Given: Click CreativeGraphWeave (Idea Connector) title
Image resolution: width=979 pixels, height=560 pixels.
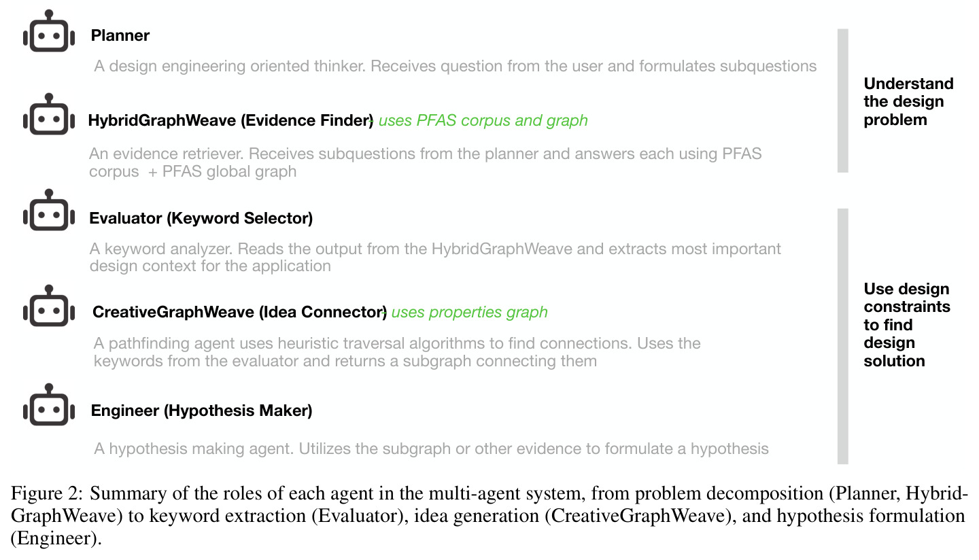Looking at the screenshot, I should click(x=240, y=313).
